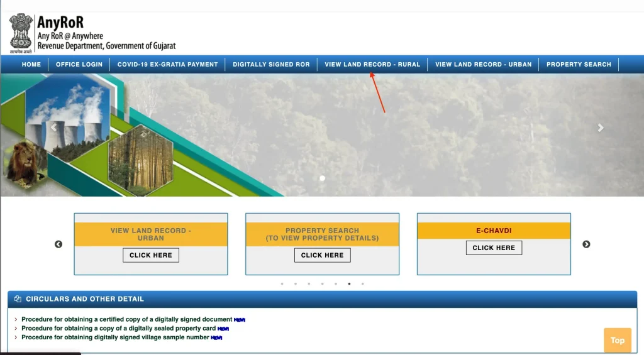Select third card carousel pagination dot
The width and height of the screenshot is (644, 355).
pos(309,283)
